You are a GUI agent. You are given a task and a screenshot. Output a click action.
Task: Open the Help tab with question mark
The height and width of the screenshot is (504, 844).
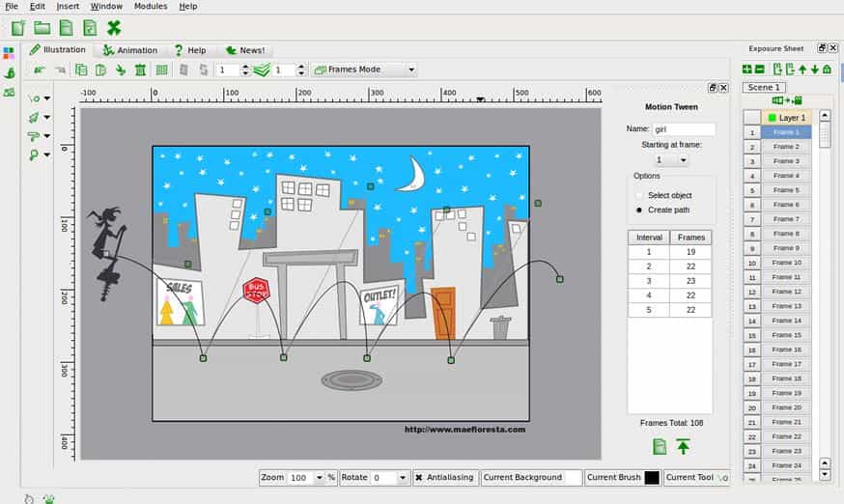(x=190, y=50)
